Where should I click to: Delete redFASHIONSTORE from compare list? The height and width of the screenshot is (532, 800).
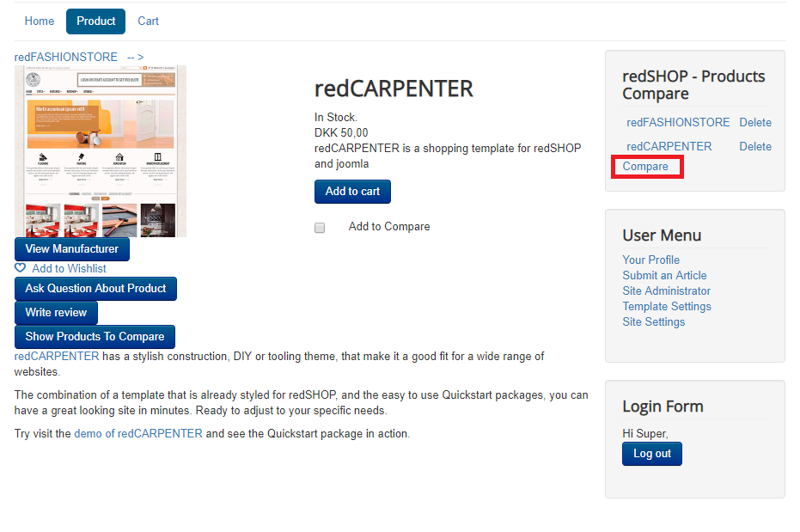tap(755, 122)
